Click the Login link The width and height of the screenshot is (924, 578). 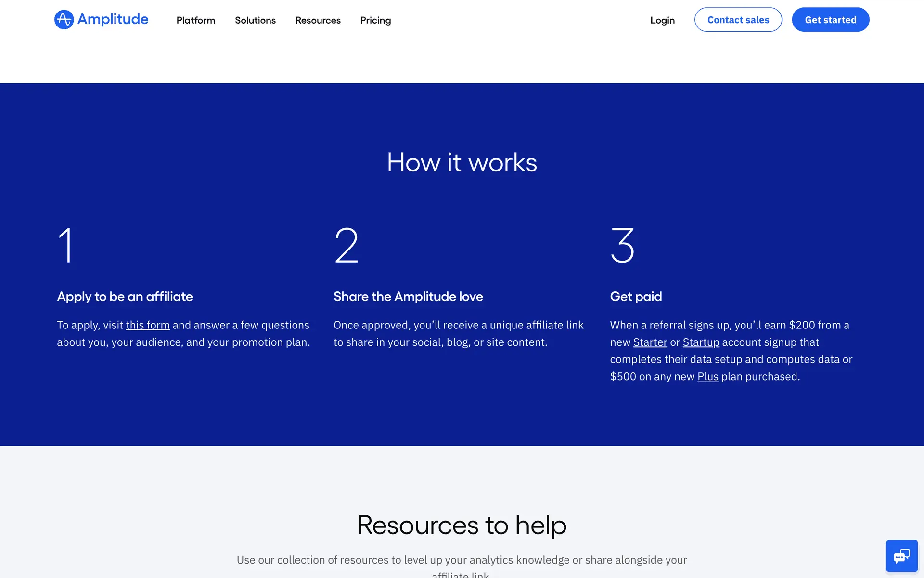[x=662, y=20]
